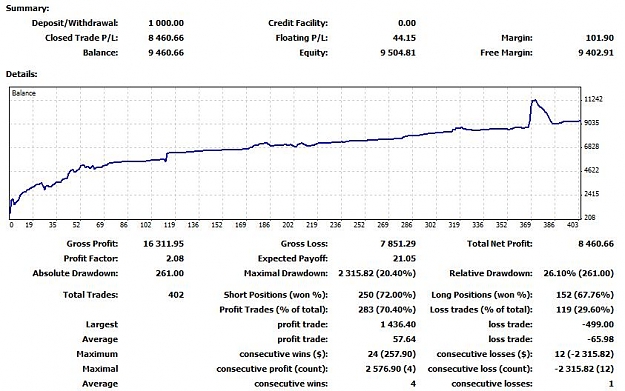Click Long Positions value 152 (67.76%)
The height and width of the screenshot is (391, 625).
tap(585, 295)
